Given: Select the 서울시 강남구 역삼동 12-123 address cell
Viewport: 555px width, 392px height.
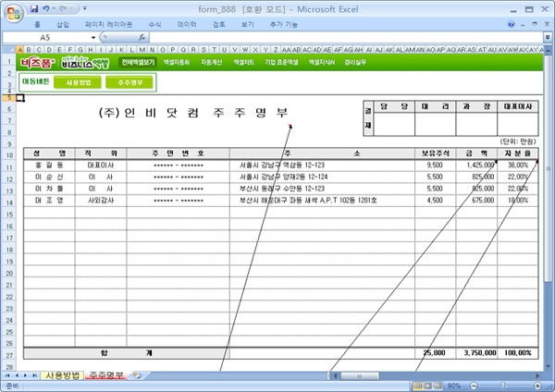Looking at the screenshot, I should (322, 165).
